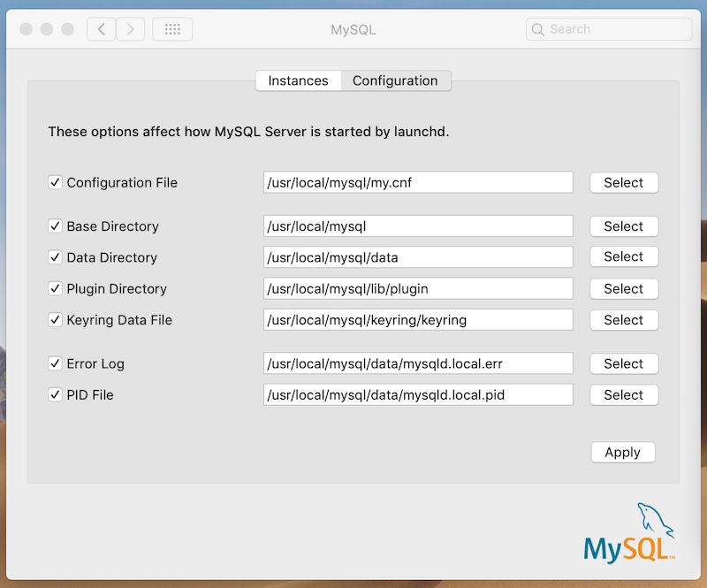Minimize the MySQL preferences window
The width and height of the screenshot is (707, 588).
click(x=47, y=29)
